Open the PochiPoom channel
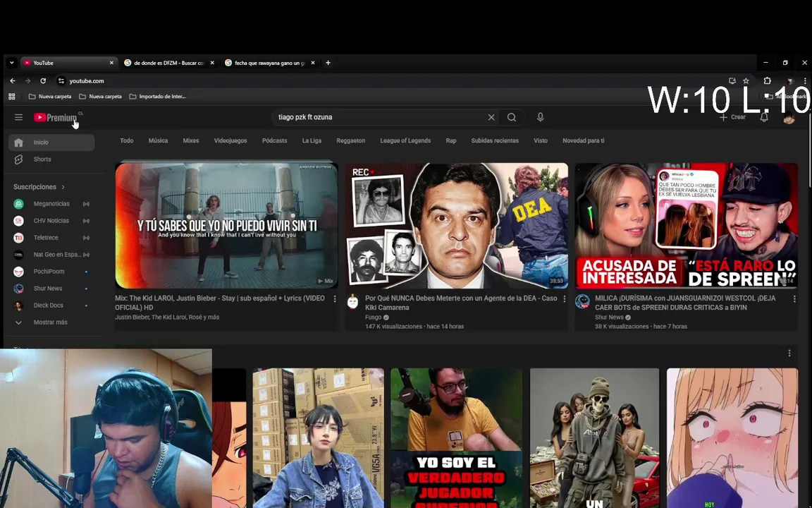Viewport: 812px width, 508px height. 51,272
